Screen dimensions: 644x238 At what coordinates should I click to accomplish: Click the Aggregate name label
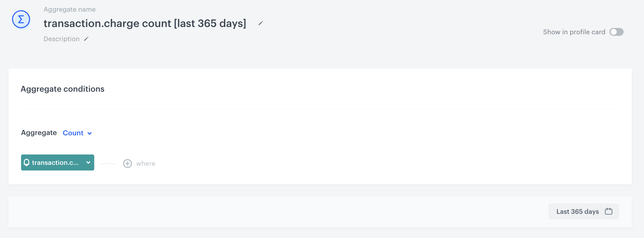point(69,9)
